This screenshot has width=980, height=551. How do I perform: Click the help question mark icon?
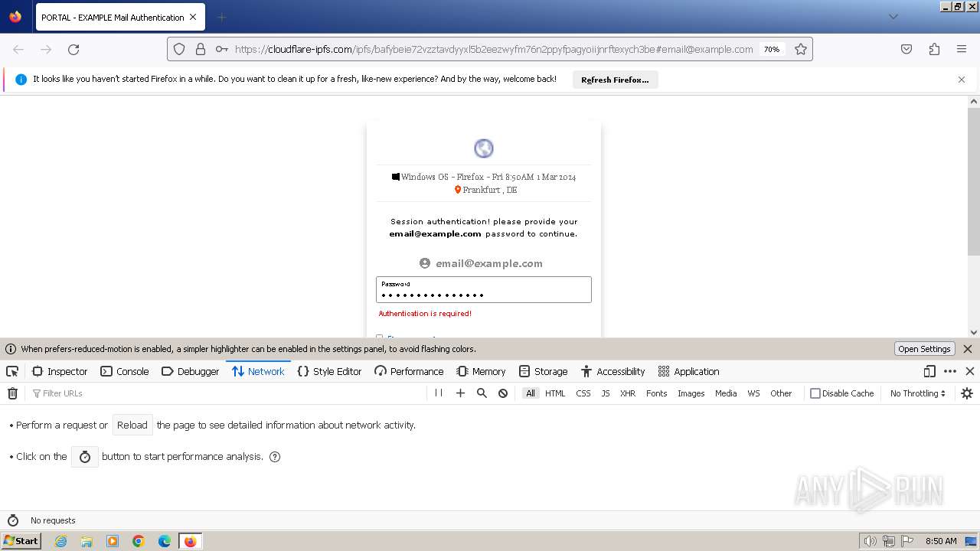pyautogui.click(x=275, y=457)
